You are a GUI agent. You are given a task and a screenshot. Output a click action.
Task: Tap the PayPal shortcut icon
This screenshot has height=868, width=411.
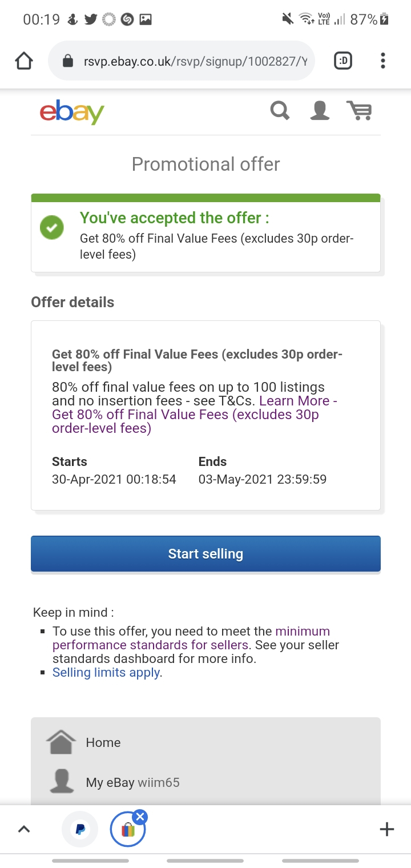80,829
